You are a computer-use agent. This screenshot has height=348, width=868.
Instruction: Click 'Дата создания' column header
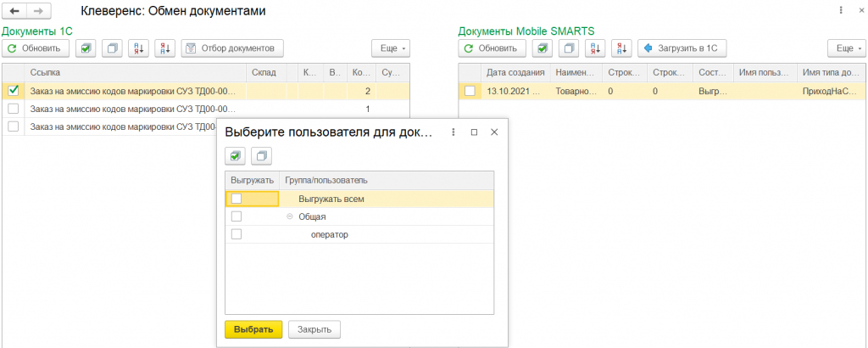[x=515, y=73]
